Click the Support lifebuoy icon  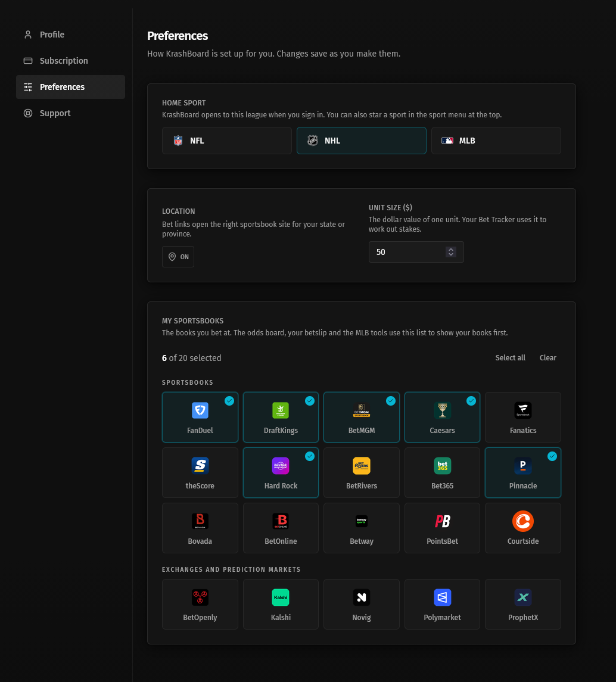[x=28, y=113]
